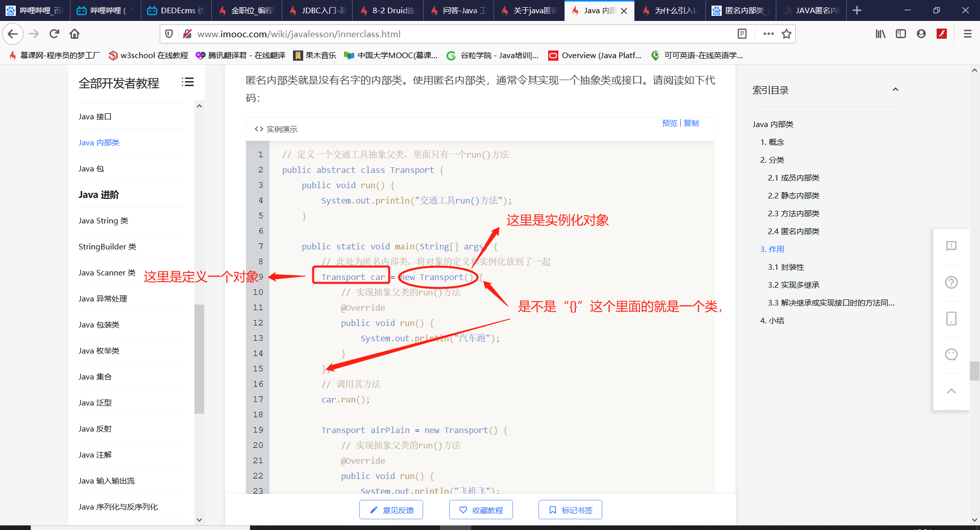Open Java 输入输出流 lesson
Screen dimensions: 980x530
click(107, 481)
